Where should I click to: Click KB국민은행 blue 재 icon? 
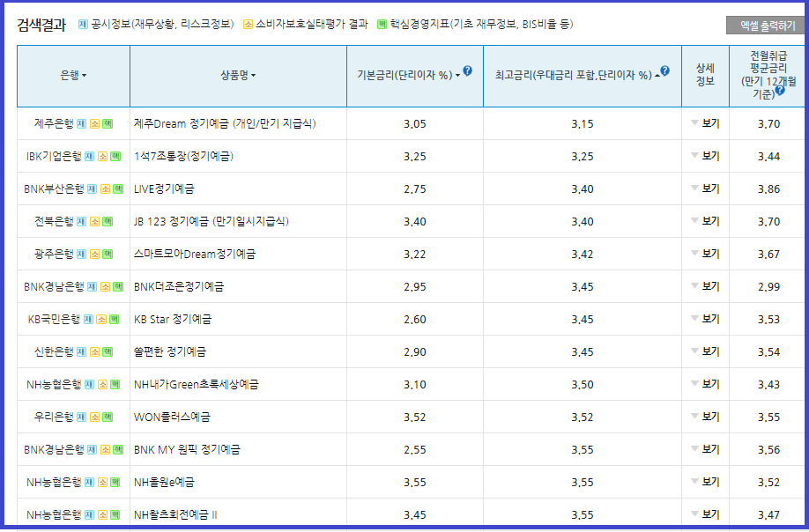tap(88, 319)
